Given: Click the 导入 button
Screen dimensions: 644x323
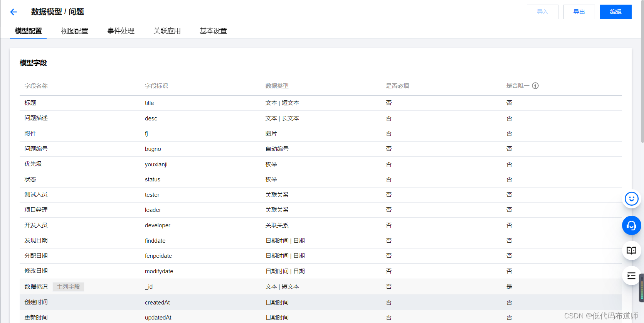Looking at the screenshot, I should [542, 12].
